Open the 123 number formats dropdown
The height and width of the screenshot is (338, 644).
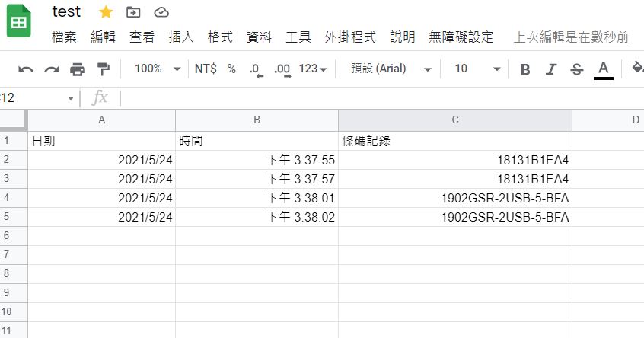313,69
